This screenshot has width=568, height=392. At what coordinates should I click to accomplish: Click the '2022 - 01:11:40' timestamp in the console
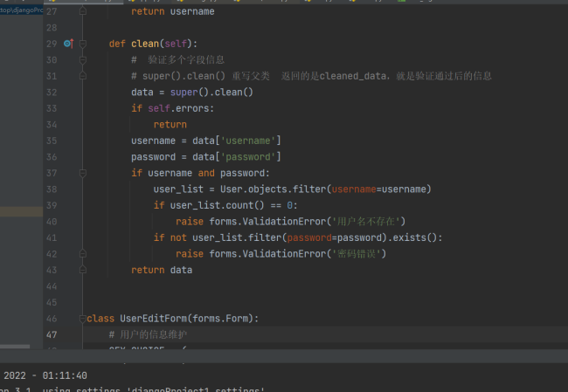coord(45,375)
